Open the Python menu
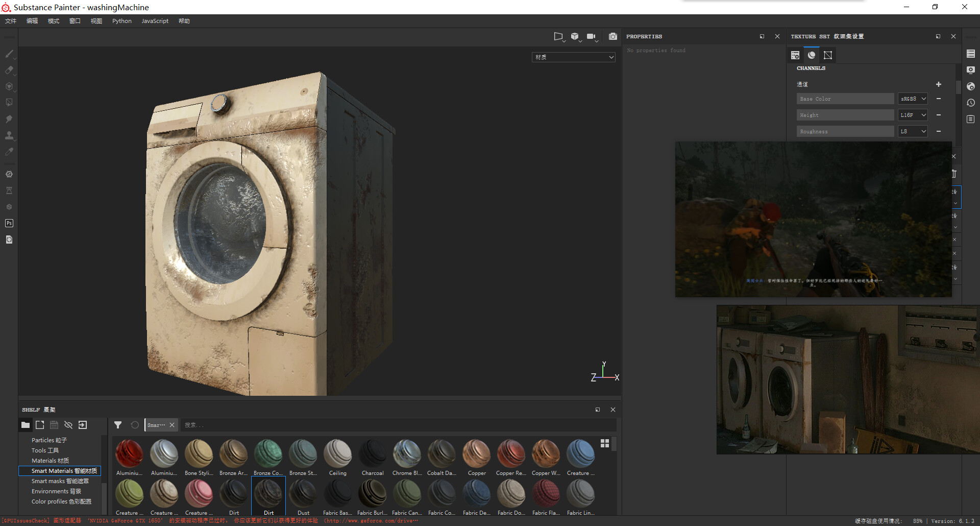The height and width of the screenshot is (526, 980). [122, 21]
